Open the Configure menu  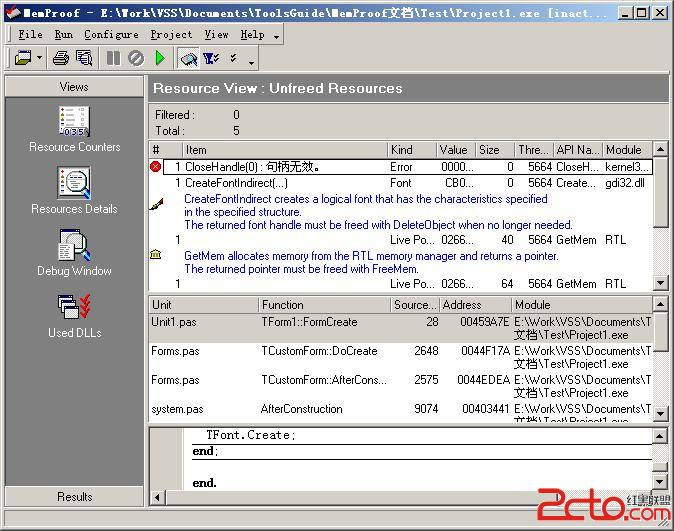[111, 34]
